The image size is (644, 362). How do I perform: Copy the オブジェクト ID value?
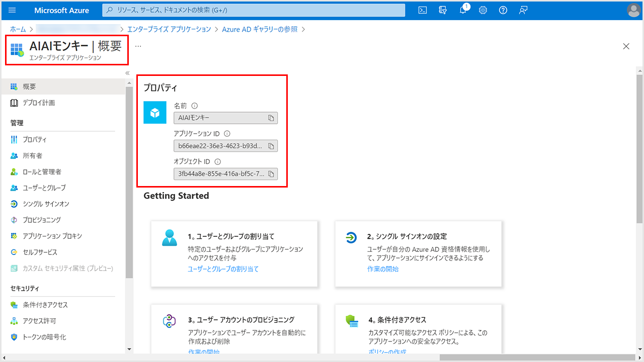click(271, 174)
